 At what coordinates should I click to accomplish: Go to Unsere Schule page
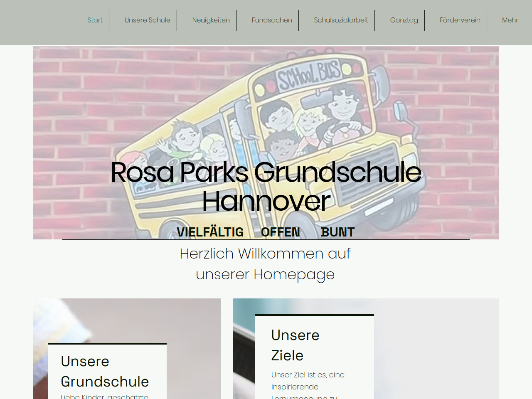tap(147, 20)
